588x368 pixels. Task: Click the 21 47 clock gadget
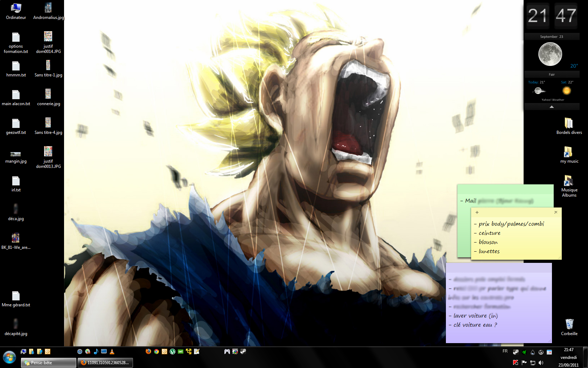click(x=552, y=16)
